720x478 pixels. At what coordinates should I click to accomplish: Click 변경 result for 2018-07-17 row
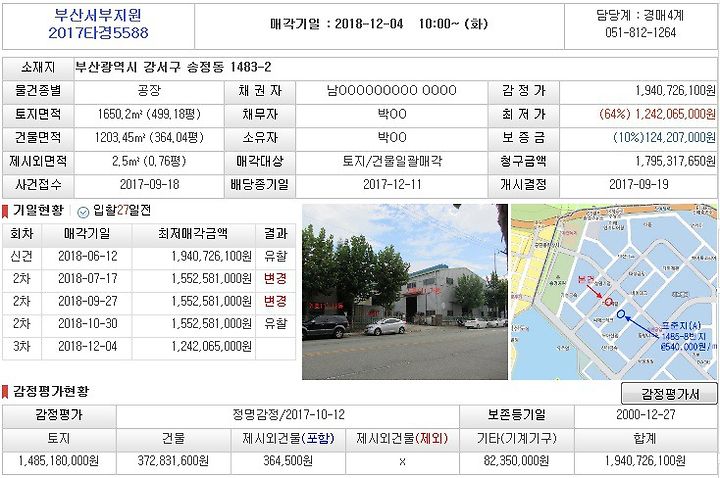coord(275,279)
